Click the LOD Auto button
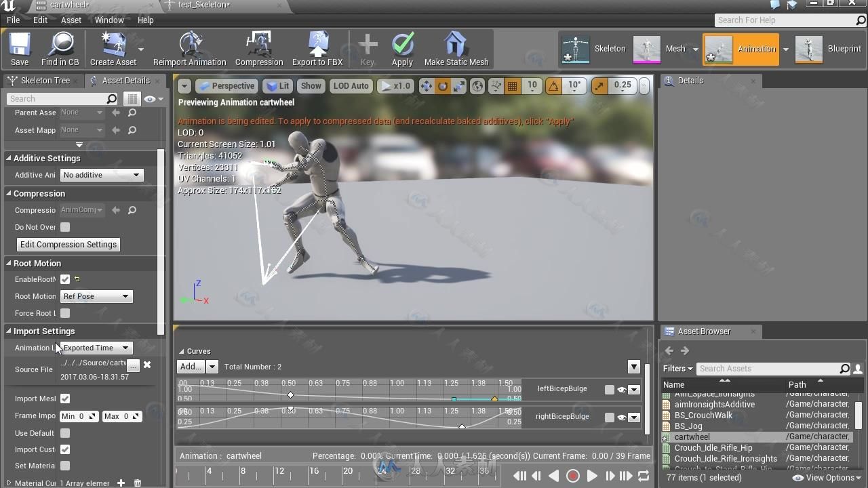This screenshot has height=488, width=868. click(x=351, y=86)
